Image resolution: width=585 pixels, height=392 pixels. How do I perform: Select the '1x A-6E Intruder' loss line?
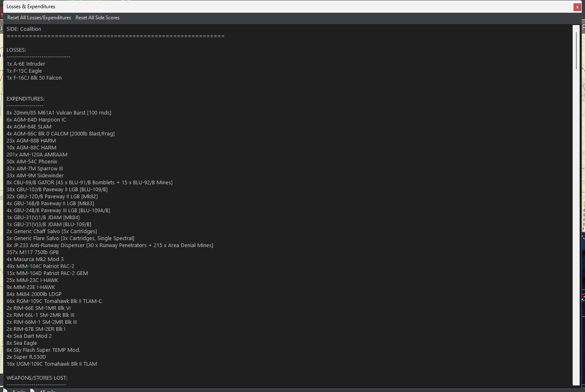click(26, 64)
